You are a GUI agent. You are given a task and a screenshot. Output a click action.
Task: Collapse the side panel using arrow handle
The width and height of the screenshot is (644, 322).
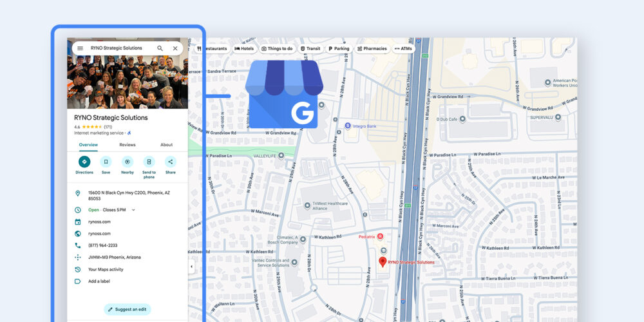click(191, 267)
